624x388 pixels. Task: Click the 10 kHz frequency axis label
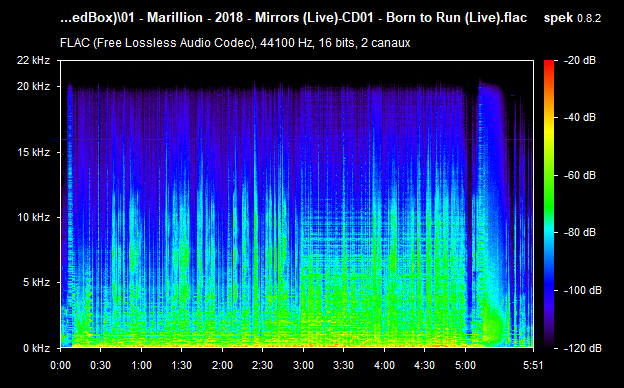point(33,217)
